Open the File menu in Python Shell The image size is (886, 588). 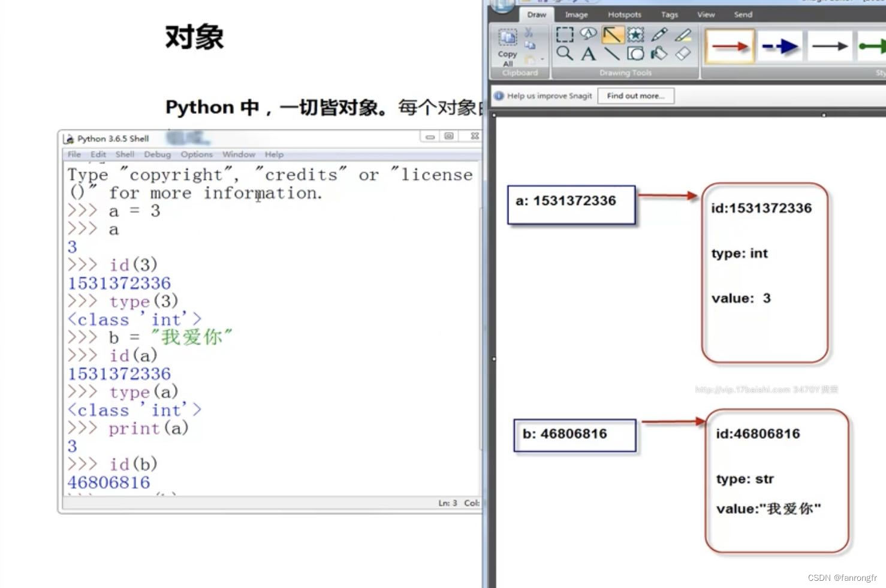pyautogui.click(x=74, y=155)
